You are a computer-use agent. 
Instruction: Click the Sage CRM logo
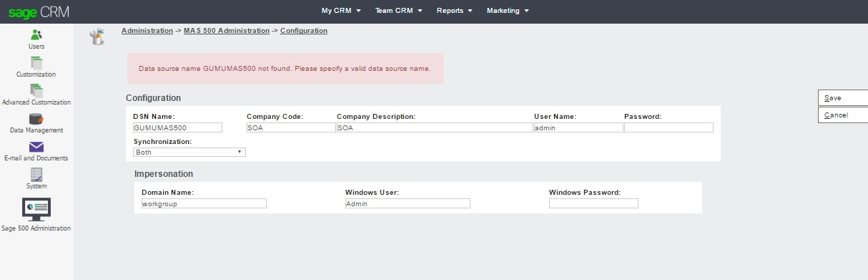pos(39,11)
